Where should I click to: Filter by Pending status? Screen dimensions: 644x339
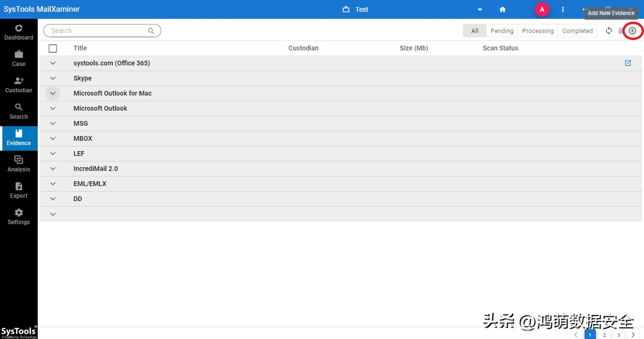502,31
